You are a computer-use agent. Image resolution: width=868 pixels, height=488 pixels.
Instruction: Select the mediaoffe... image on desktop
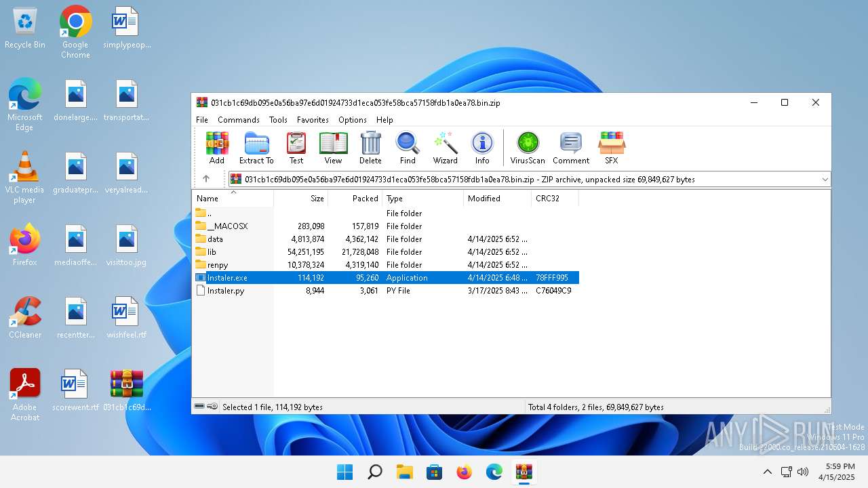click(x=75, y=245)
